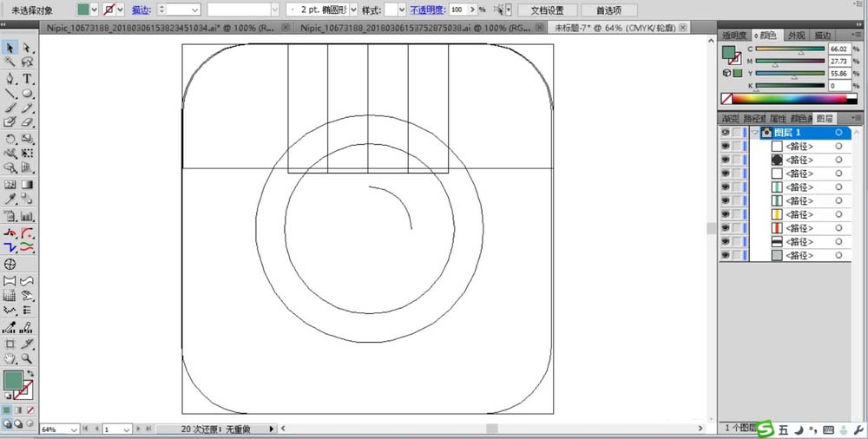
Task: Click the cyan C value input field
Action: [x=839, y=49]
